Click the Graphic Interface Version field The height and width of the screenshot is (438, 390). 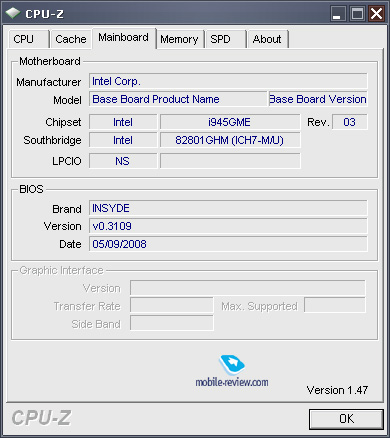pyautogui.click(x=248, y=288)
